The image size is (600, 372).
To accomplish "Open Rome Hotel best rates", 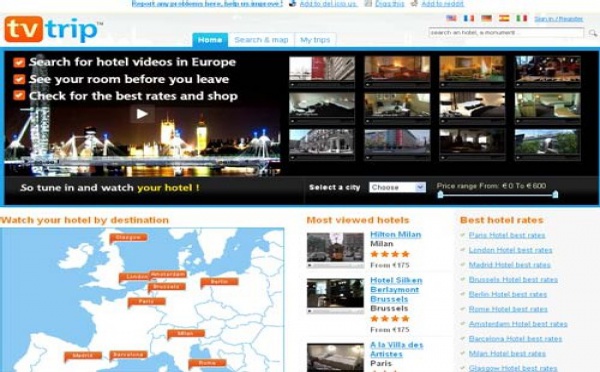I will click(508, 309).
